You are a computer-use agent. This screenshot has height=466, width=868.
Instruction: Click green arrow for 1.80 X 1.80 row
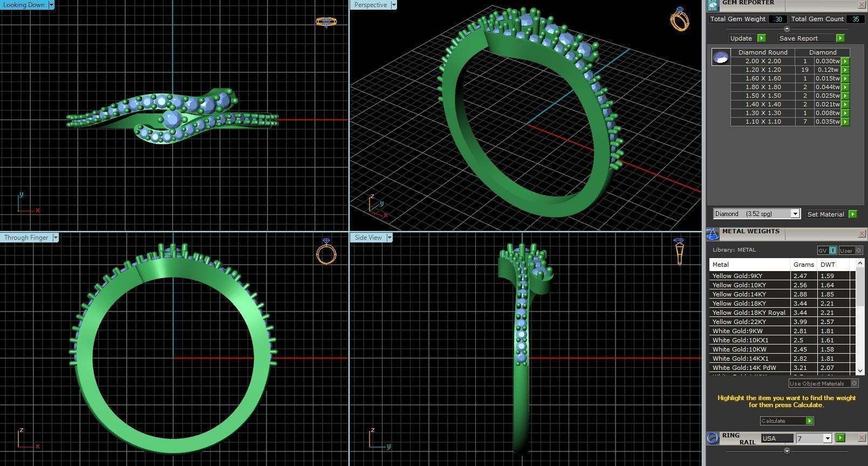tap(845, 87)
